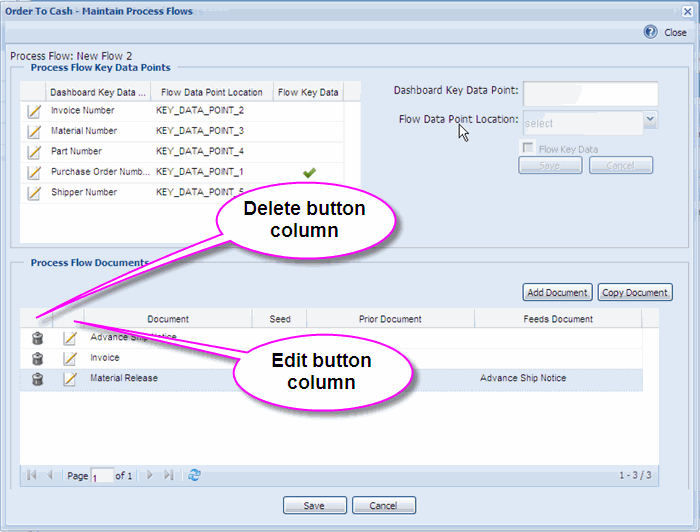The image size is (700, 532).
Task: Click the green Flow Key Data checkmark
Action: (309, 173)
